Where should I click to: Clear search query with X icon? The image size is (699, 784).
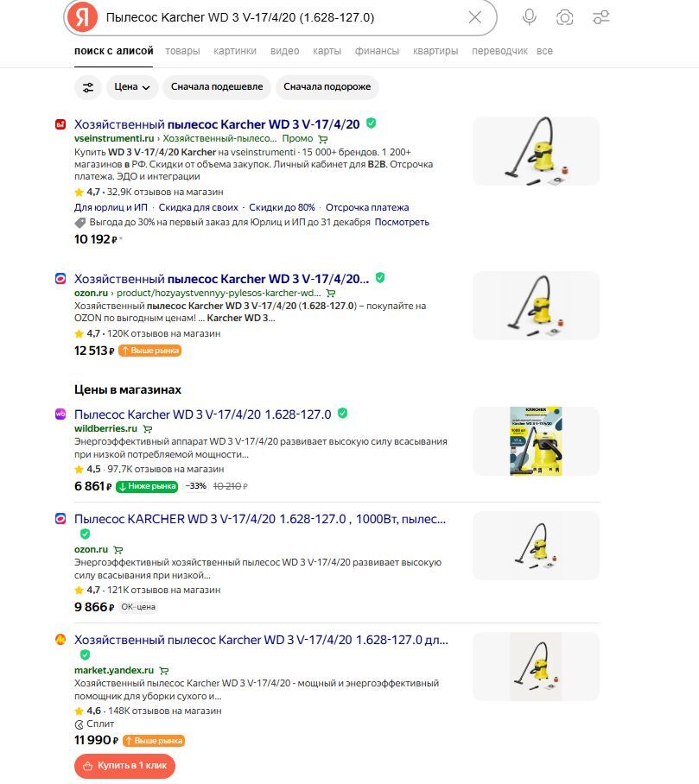point(475,17)
